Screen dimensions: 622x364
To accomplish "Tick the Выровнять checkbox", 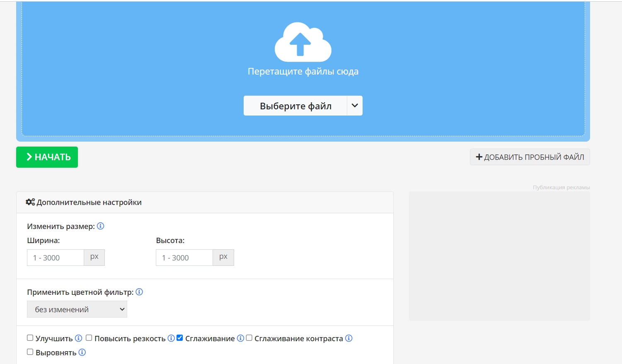I will coord(30,352).
